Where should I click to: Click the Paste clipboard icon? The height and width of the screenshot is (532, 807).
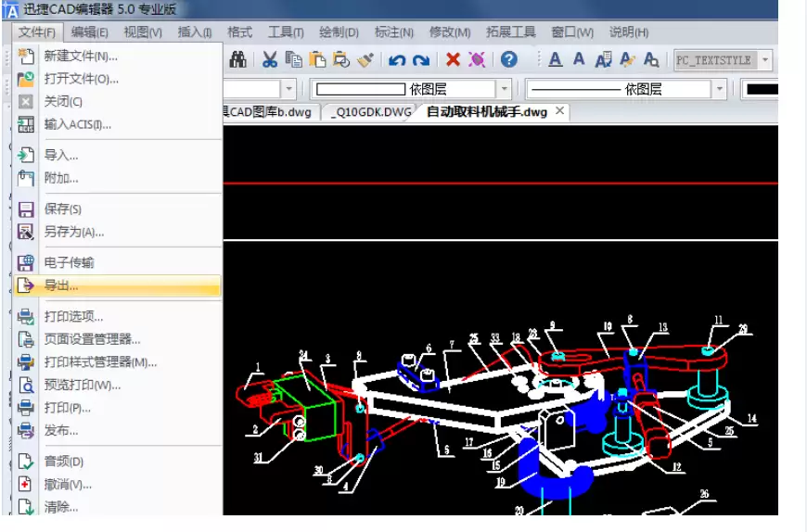318,60
